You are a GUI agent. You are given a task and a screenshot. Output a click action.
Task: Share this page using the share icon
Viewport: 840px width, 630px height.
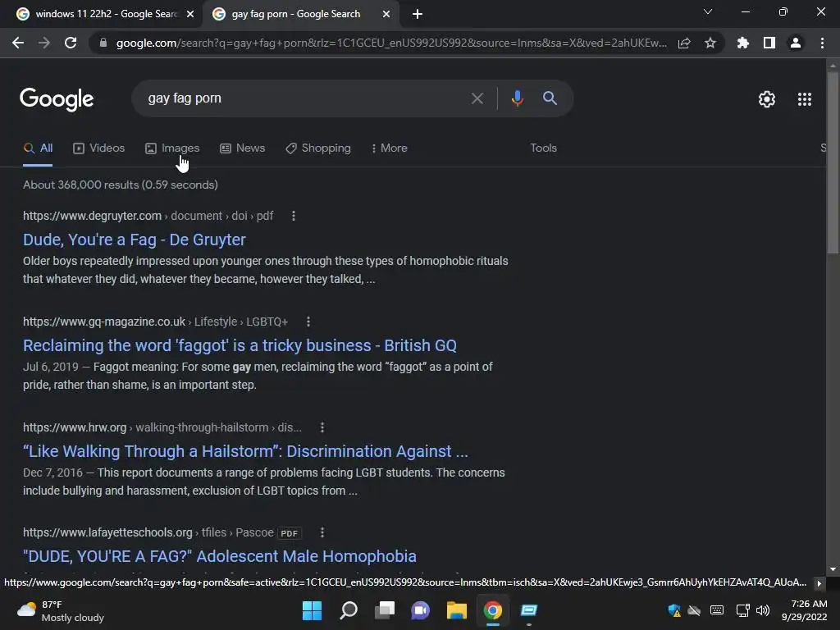tap(684, 43)
